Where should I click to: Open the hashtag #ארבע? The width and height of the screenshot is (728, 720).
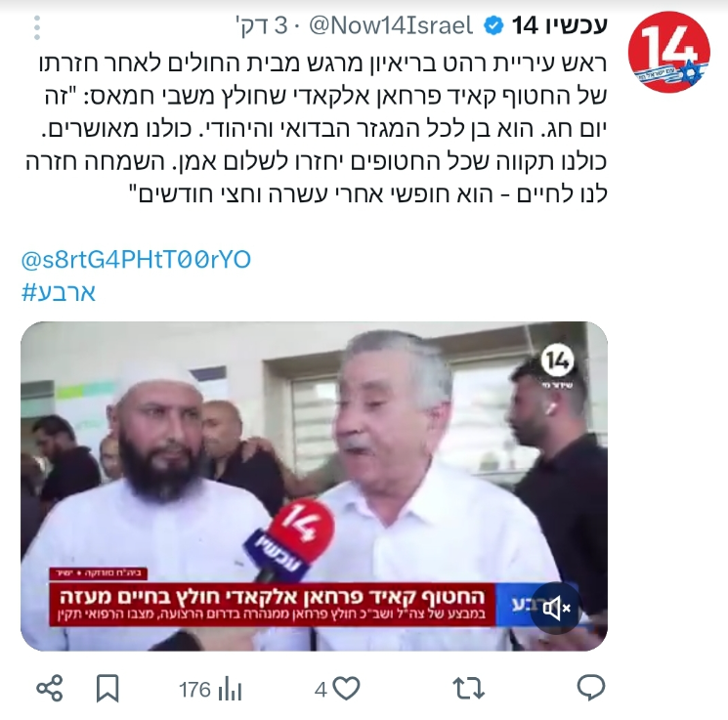59,292
